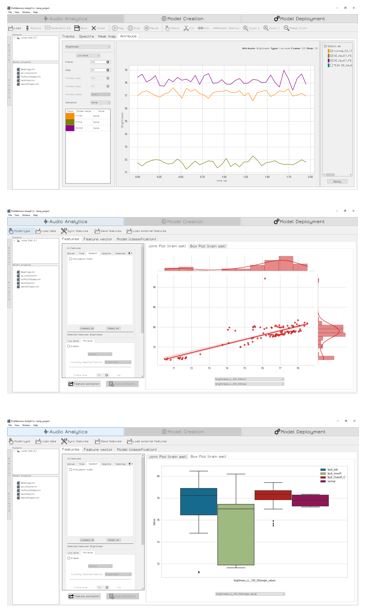
Task: Open the Brightness attribute dropdown beside the line chart
Action: click(87, 47)
